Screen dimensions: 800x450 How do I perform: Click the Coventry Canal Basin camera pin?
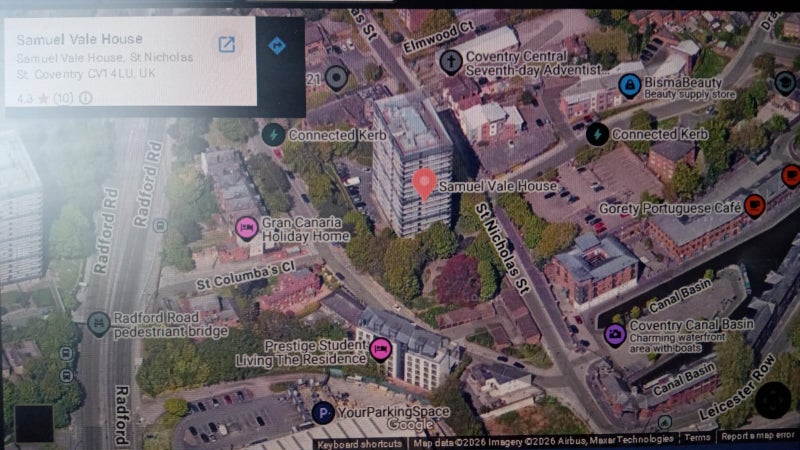(x=615, y=333)
